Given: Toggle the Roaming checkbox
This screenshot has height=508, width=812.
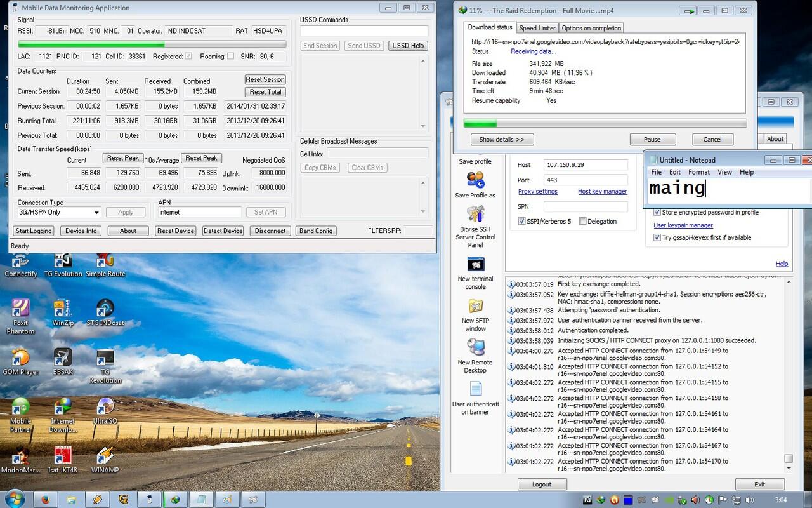Looking at the screenshot, I should [x=230, y=57].
